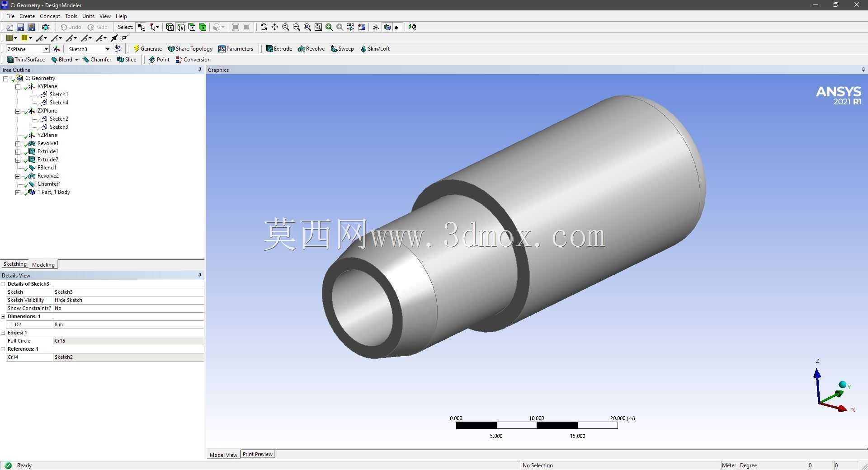The height and width of the screenshot is (470, 868).
Task: Click the Extrude tool
Action: click(x=279, y=49)
